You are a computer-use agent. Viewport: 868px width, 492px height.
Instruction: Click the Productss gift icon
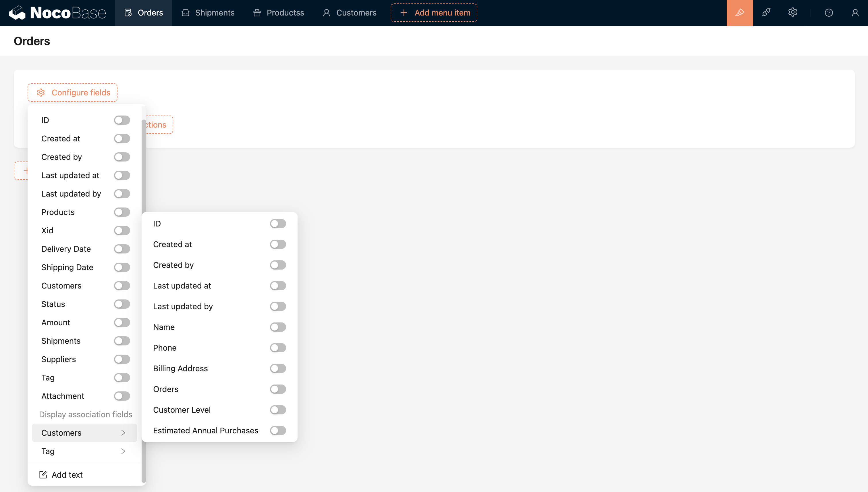[257, 13]
